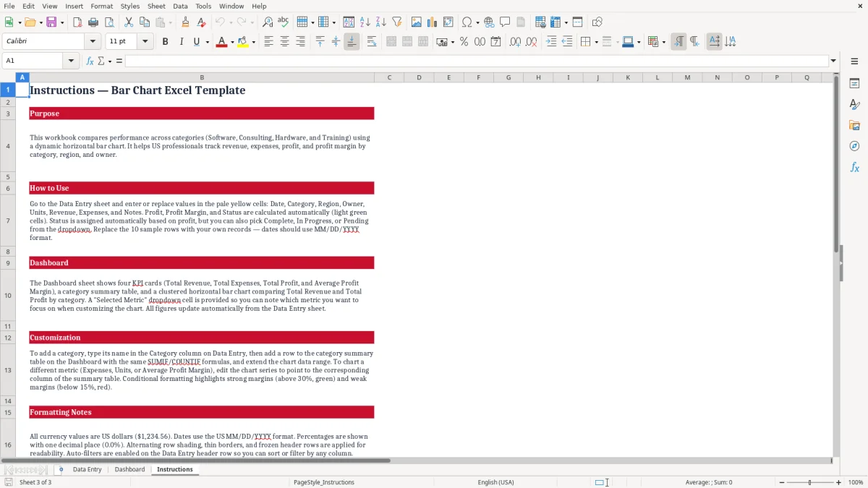Click into the formula input line

tap(476, 61)
